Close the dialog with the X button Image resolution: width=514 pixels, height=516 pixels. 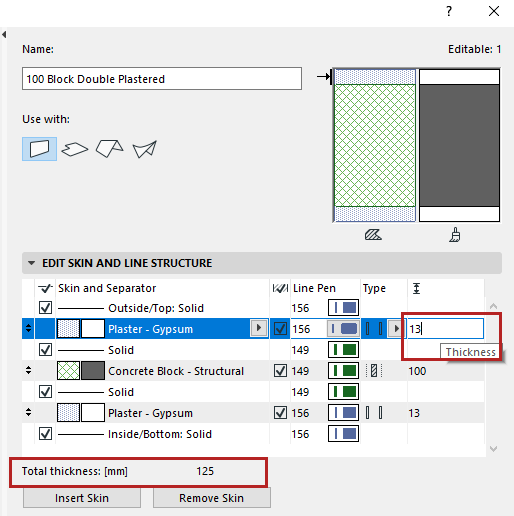[x=494, y=11]
